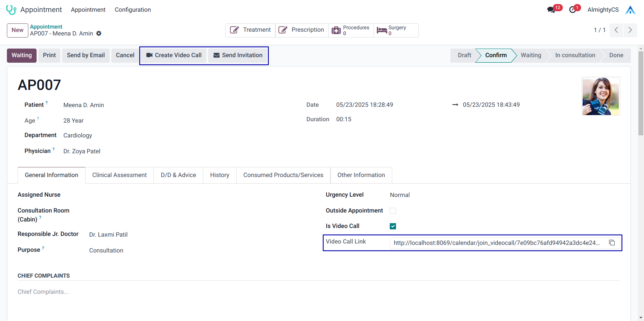This screenshot has width=644, height=321.
Task: Open the AlmightyCS user menu
Action: (603, 10)
